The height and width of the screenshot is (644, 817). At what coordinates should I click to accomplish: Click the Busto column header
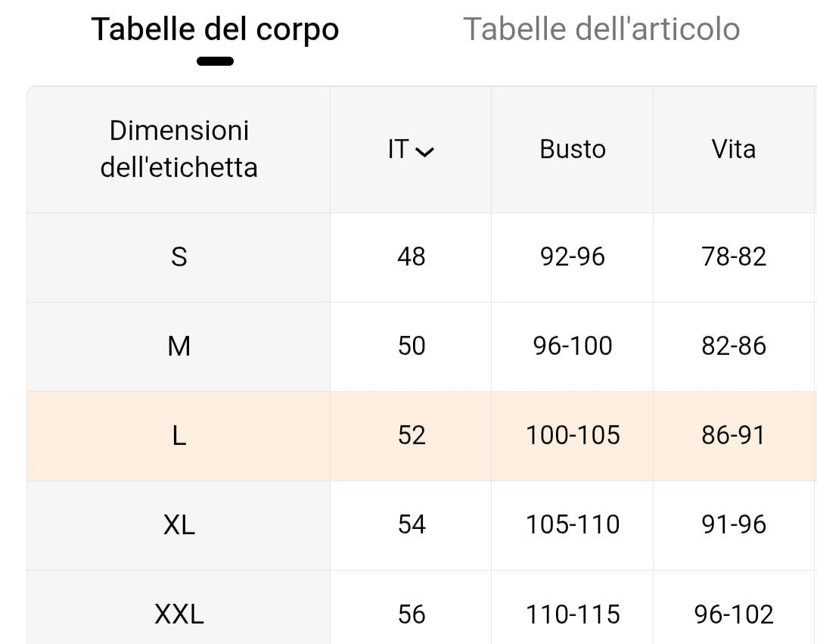[x=573, y=150]
